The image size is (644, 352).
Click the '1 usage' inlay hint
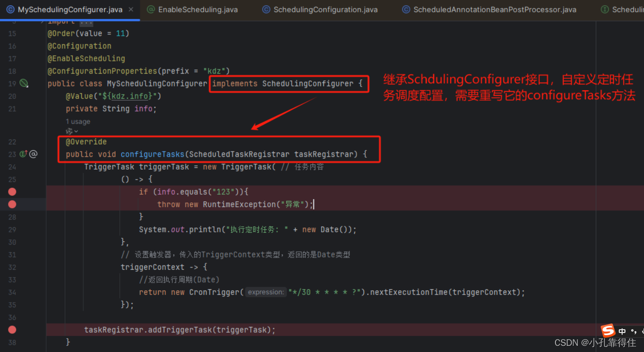78,122
